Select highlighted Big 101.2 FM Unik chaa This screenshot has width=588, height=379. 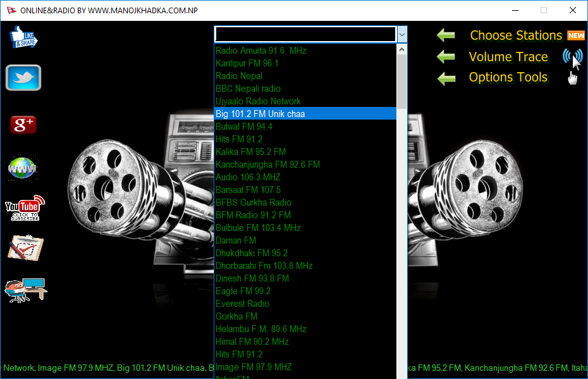305,114
